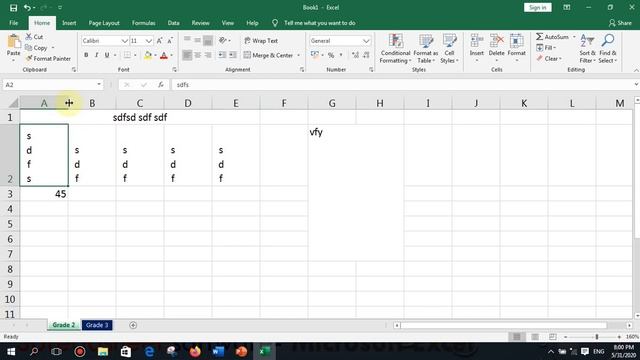Align cell text right

point(208,55)
